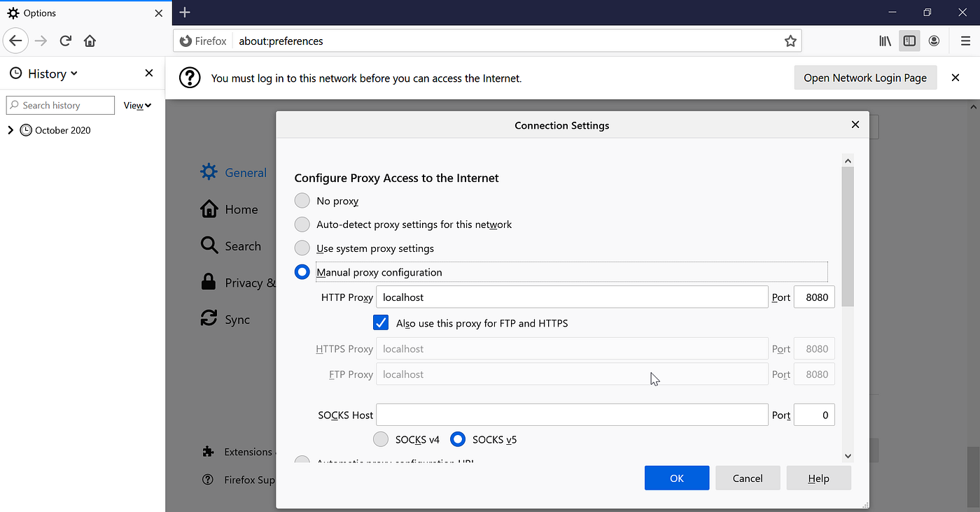
Task: Open the Privacy & Security category
Action: click(238, 283)
